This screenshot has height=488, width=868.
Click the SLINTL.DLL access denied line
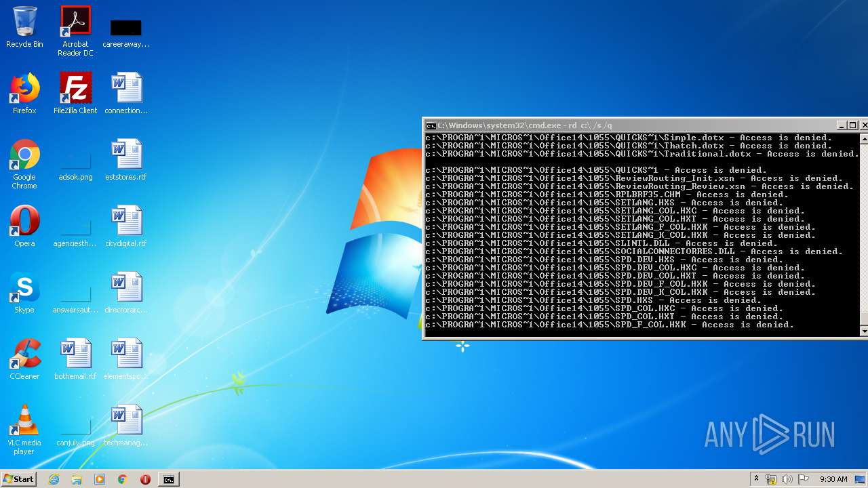(601, 243)
